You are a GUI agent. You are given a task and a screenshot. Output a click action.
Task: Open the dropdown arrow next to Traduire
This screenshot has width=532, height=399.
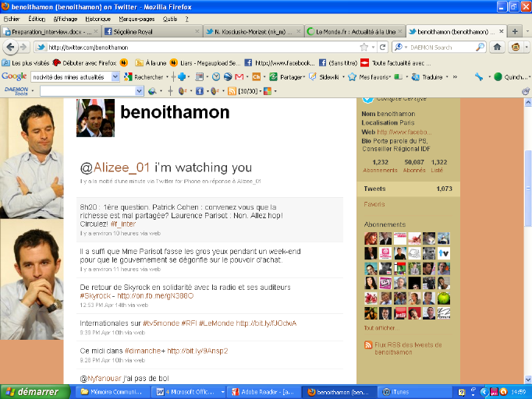(x=447, y=77)
